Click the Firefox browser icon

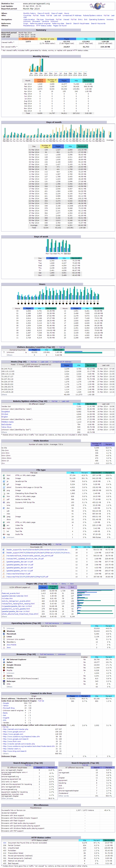coord(4,668)
